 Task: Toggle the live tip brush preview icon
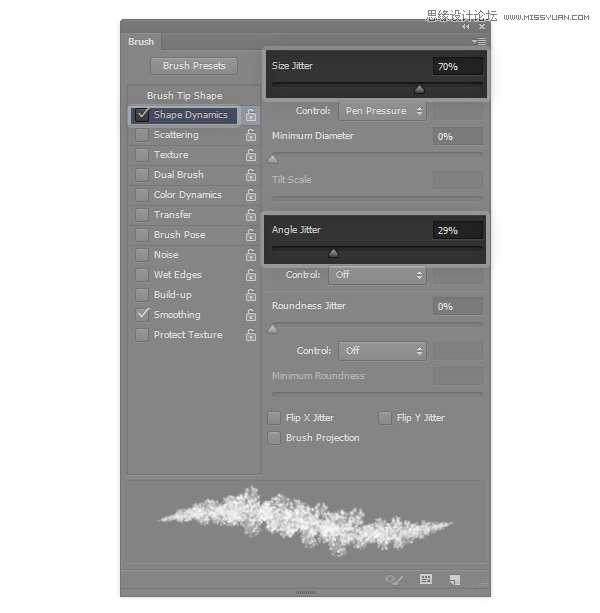coord(395,579)
